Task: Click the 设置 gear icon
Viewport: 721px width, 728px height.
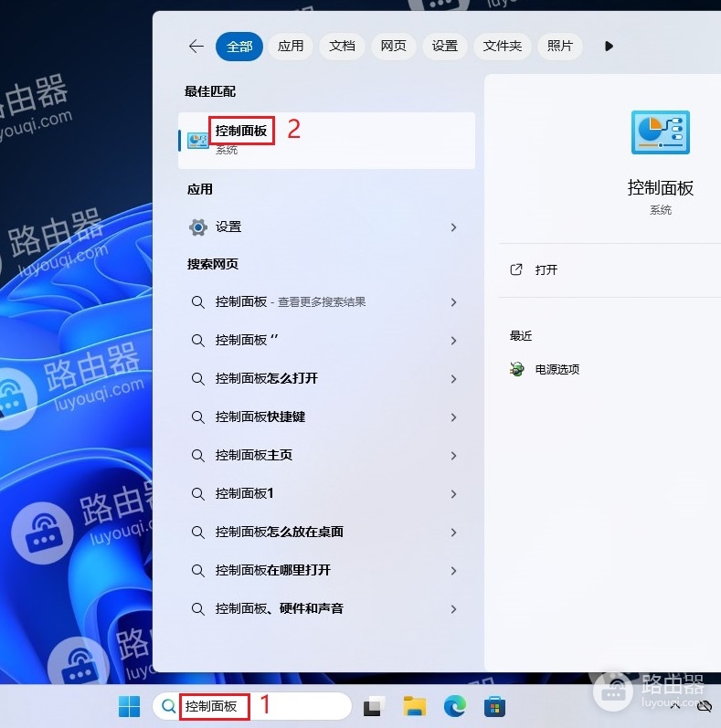Action: 198,227
